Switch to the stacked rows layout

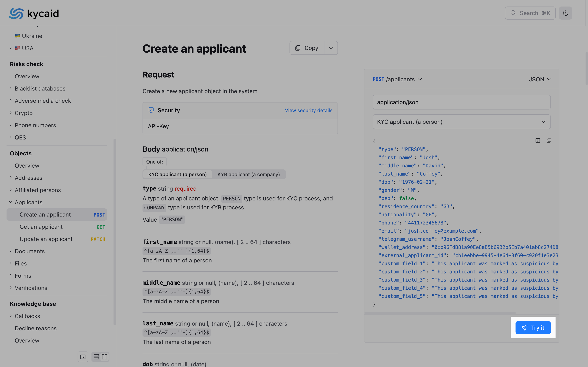coord(96,357)
